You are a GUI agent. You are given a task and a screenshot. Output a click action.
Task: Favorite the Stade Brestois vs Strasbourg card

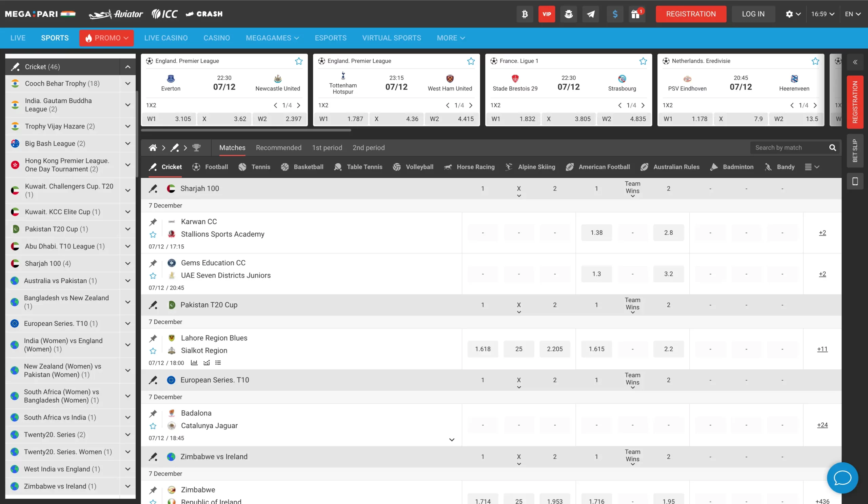point(643,61)
